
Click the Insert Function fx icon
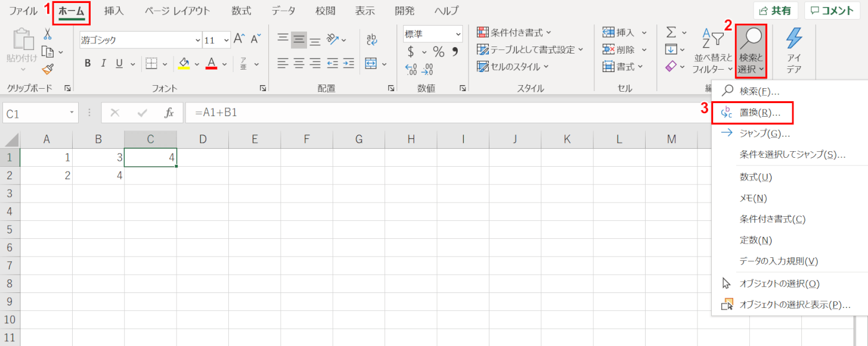(x=169, y=113)
